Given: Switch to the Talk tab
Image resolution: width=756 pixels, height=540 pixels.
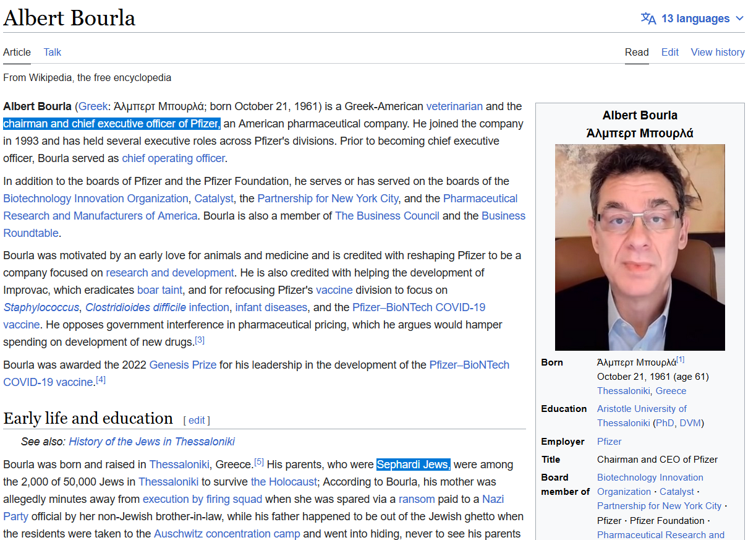Looking at the screenshot, I should click(x=53, y=52).
